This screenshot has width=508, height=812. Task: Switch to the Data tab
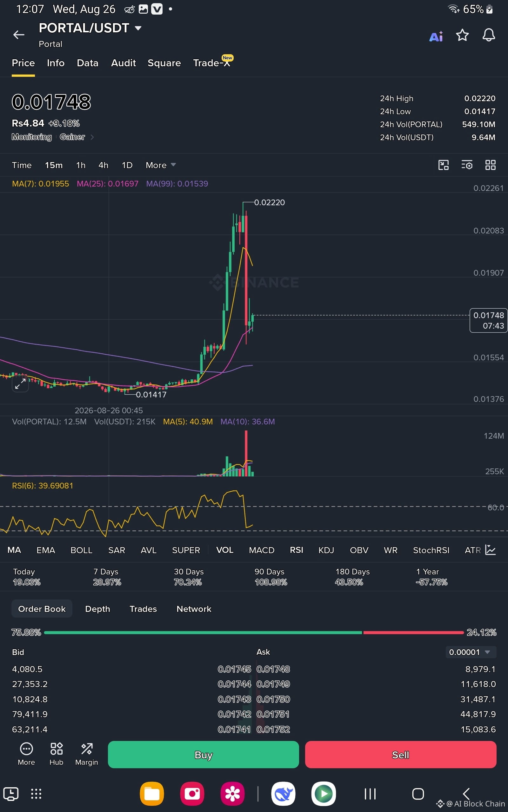pyautogui.click(x=87, y=63)
